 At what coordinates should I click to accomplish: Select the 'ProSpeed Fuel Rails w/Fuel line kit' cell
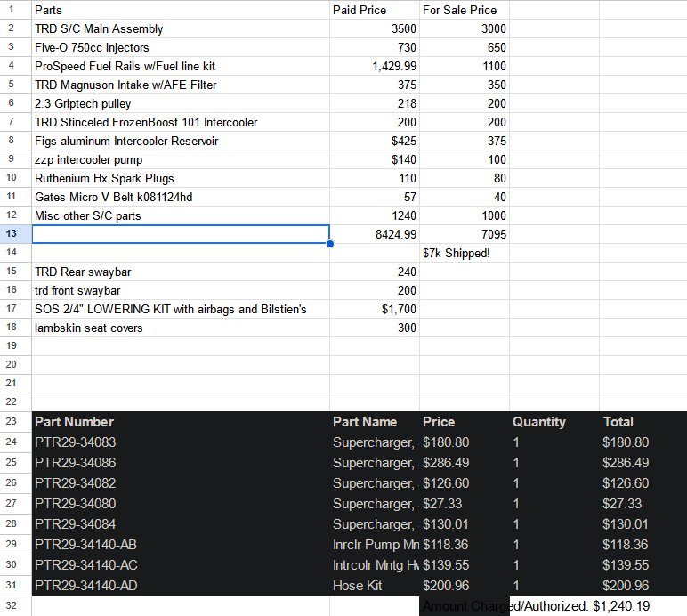point(181,66)
